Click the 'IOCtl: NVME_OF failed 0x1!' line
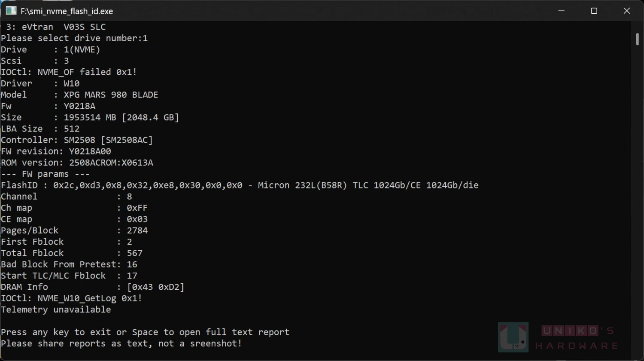 [69, 72]
